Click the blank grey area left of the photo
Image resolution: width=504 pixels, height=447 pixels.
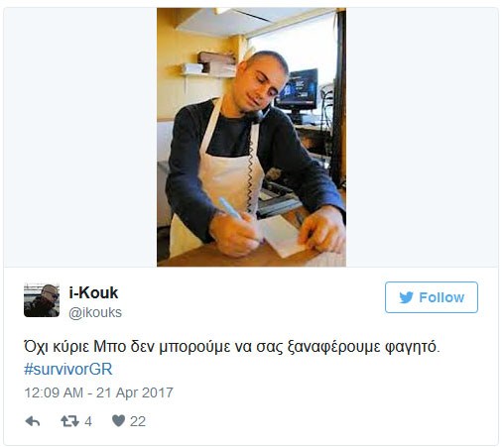coord(80,137)
